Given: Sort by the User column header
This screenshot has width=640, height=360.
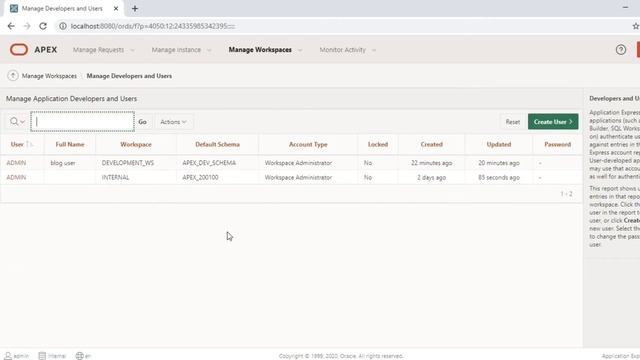Looking at the screenshot, I should [17, 144].
